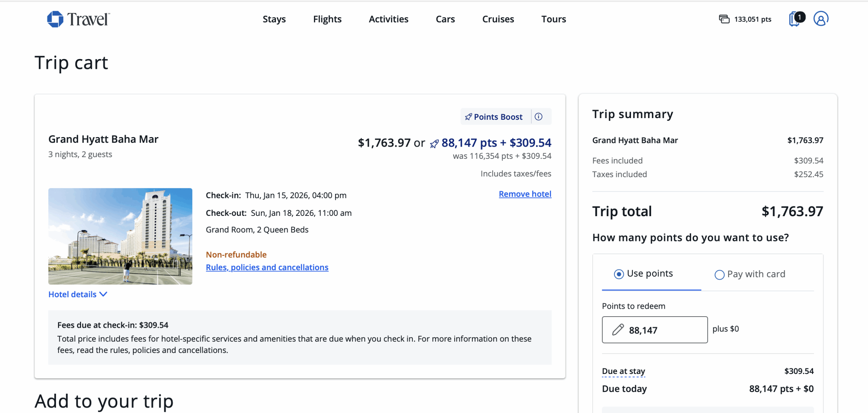Click the 133,051 pts balance
Viewport: 868px width, 413px height.
coord(753,19)
